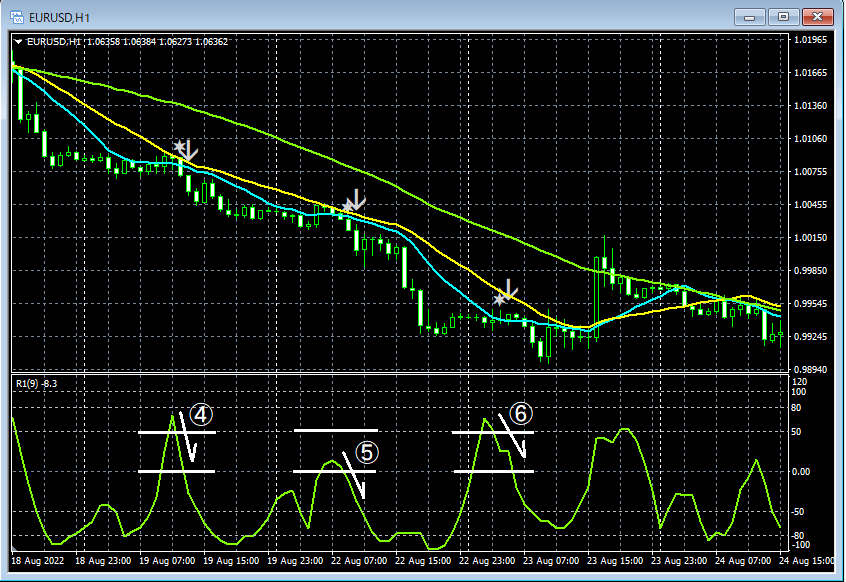Click the 23 Aug 23:00 time axis label

point(679,561)
